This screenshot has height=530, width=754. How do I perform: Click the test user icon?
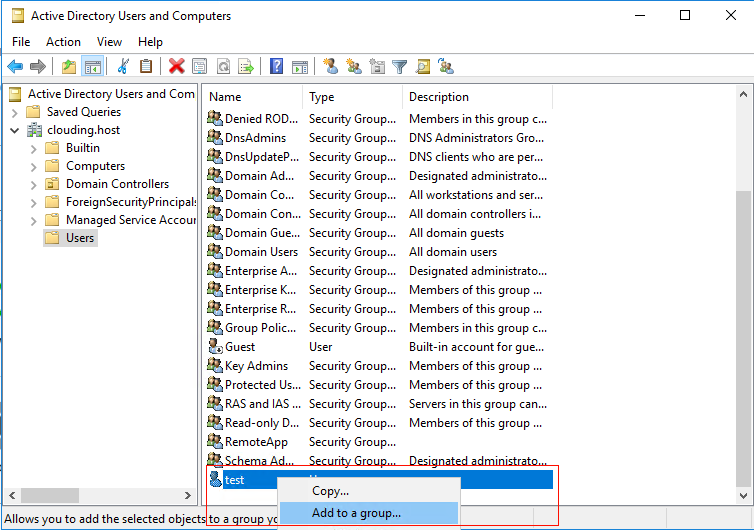tap(215, 479)
